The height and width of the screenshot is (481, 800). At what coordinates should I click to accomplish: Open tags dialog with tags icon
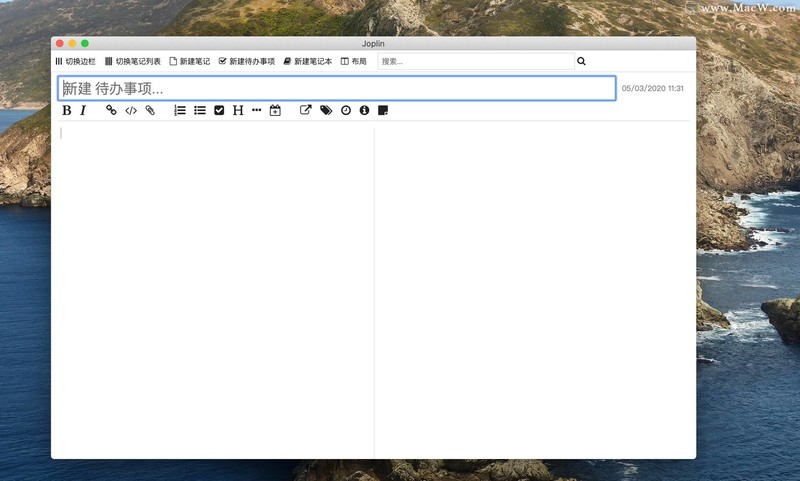pyautogui.click(x=326, y=110)
